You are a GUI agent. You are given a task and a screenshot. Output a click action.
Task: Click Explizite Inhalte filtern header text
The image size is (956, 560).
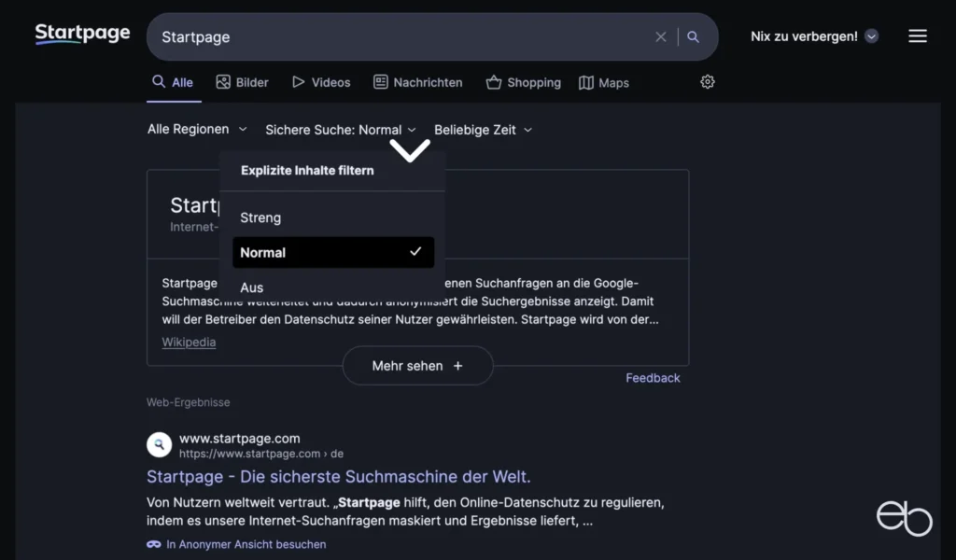point(307,171)
